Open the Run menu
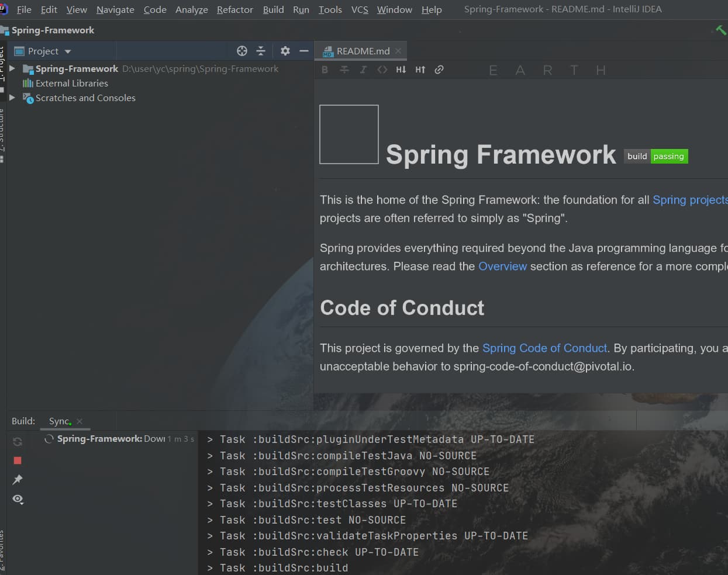Viewport: 728px width, 575px height. point(301,9)
